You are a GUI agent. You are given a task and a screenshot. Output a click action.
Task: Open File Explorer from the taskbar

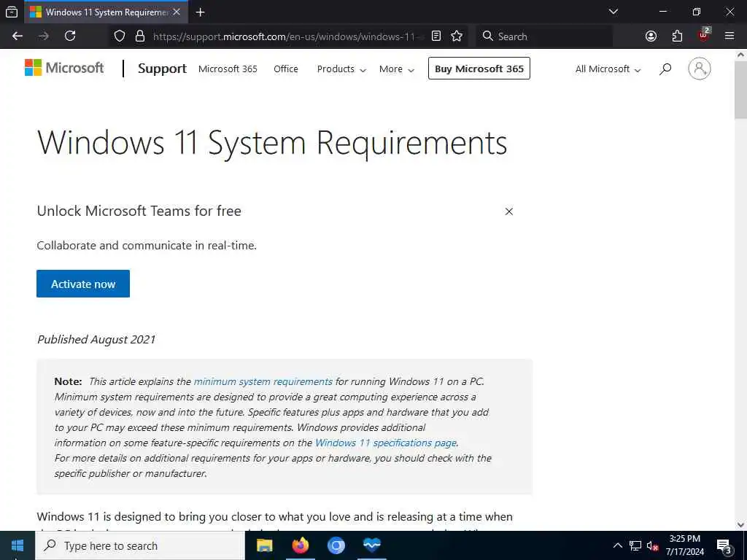tap(264, 545)
